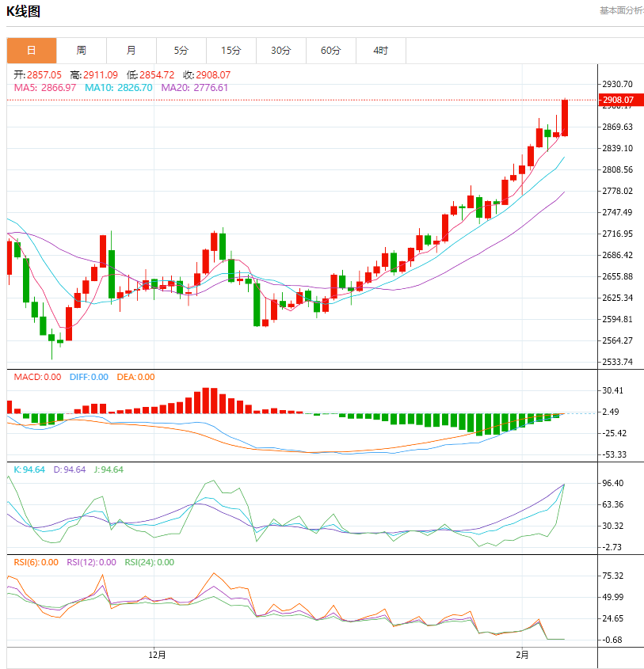The width and height of the screenshot is (644, 669).
Task: Click the RSI(6):0.00 label
Action: 36,562
